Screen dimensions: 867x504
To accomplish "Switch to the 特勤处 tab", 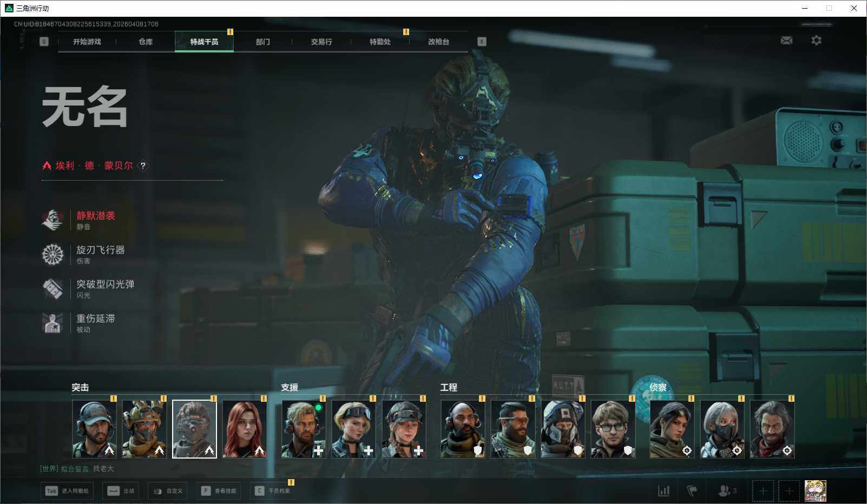I will (380, 42).
